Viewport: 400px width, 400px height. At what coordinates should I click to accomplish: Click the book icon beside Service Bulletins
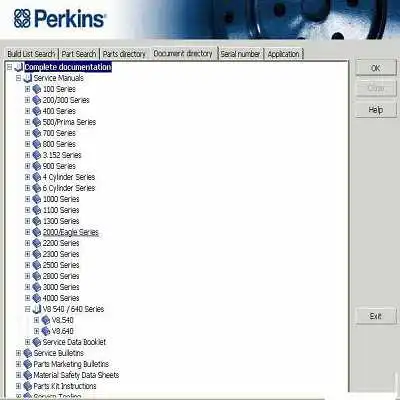coord(28,353)
